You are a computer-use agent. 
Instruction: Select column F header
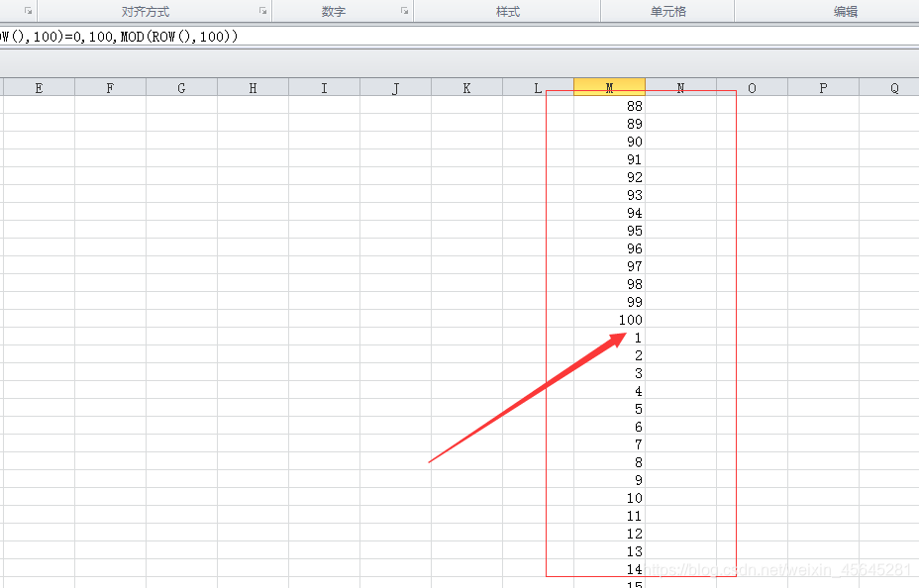[110, 87]
